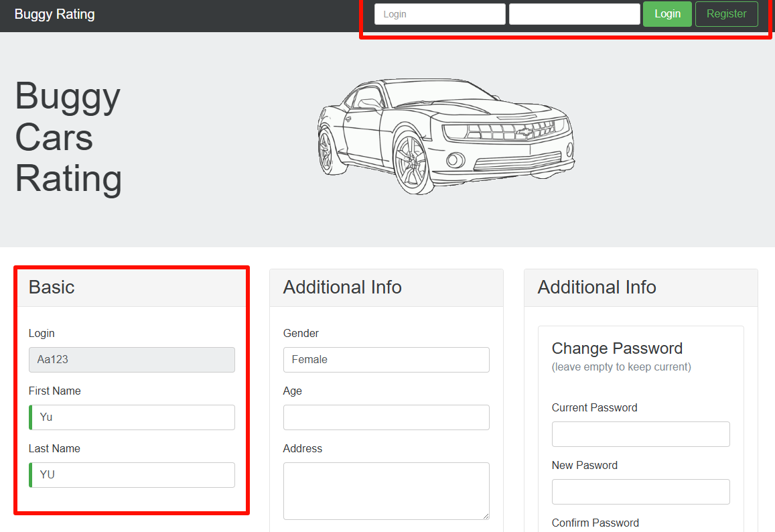Viewport: 775px width, 532px height.
Task: Focus the Current Password field
Action: point(640,434)
